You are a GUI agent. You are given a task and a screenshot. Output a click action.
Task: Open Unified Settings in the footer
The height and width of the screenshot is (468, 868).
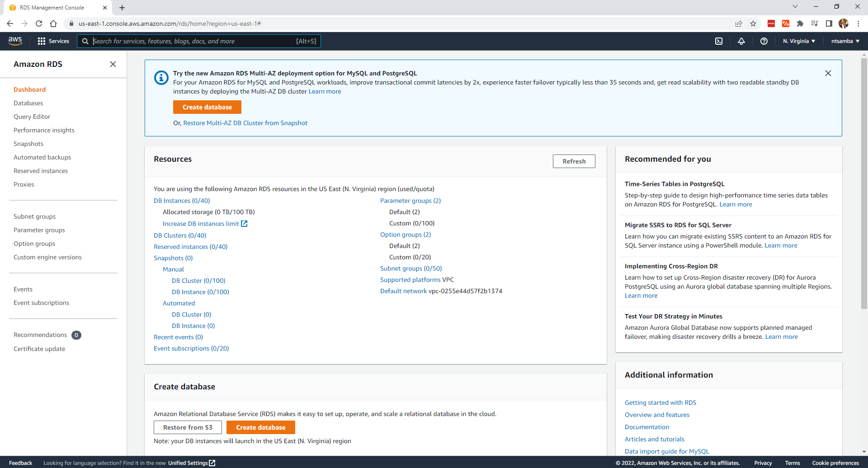tap(192, 463)
